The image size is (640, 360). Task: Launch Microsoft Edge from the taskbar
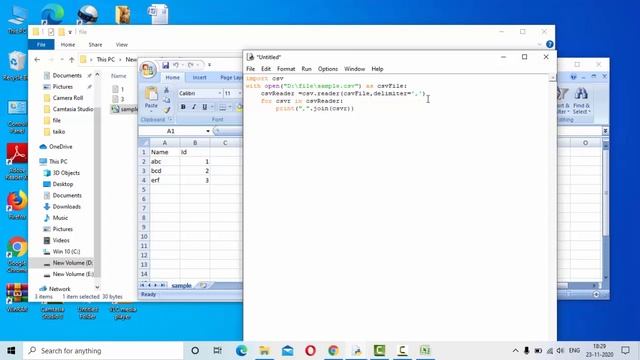(x=241, y=351)
